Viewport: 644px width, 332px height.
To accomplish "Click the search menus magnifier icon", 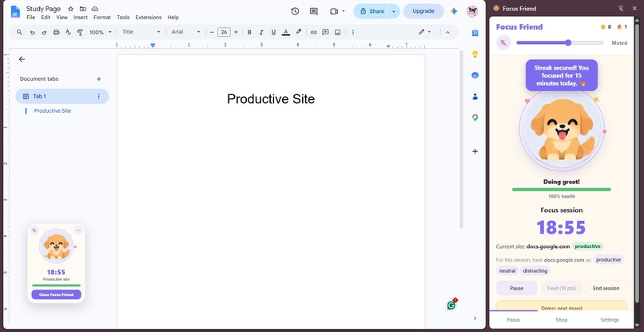I will point(19,32).
